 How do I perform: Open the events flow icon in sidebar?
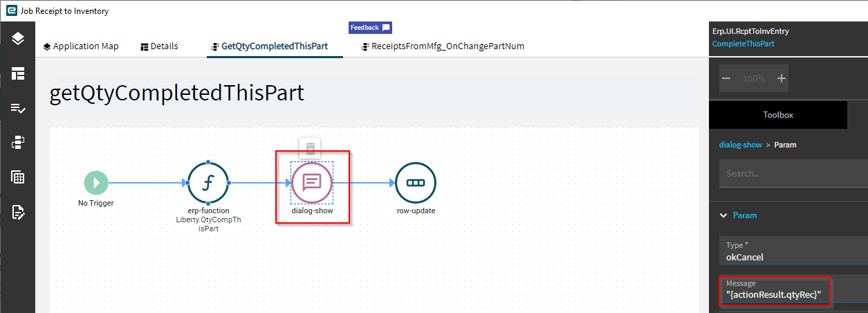(18, 143)
